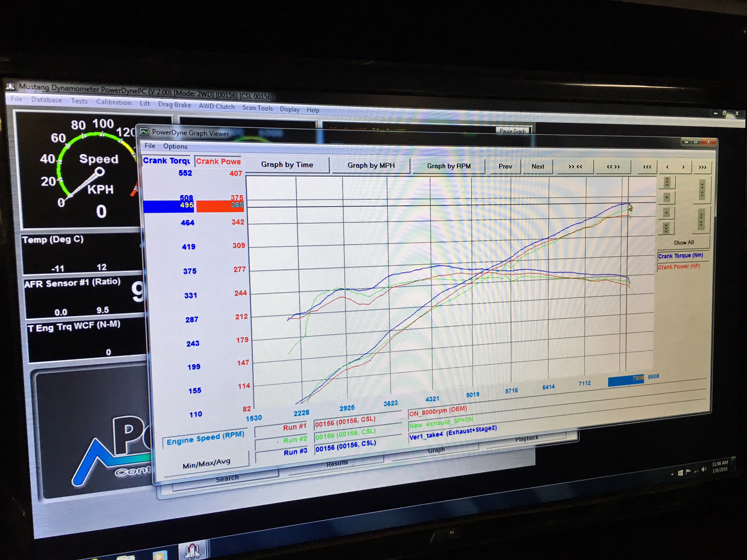Click the triple down arrow graph button

point(666,228)
